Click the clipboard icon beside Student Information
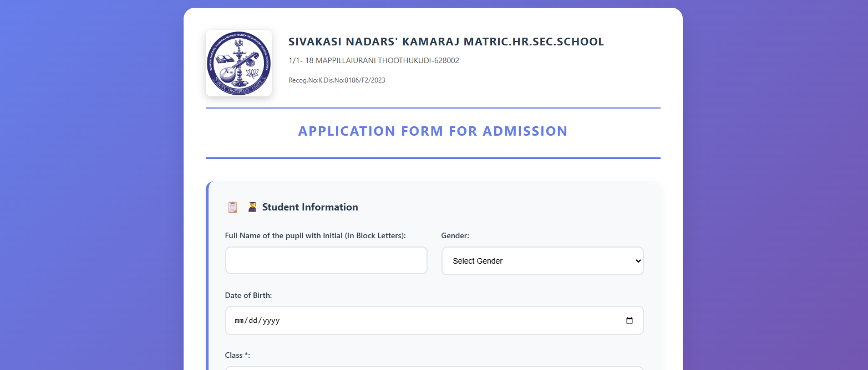868x370 pixels. point(232,207)
